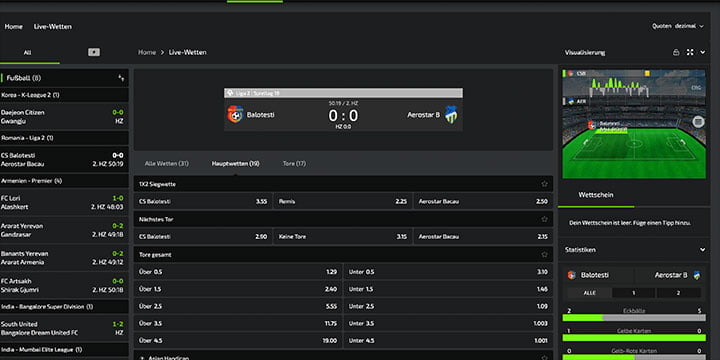The width and height of the screenshot is (720, 360).
Task: Click the round stats button on the pitch view
Action: (698, 122)
